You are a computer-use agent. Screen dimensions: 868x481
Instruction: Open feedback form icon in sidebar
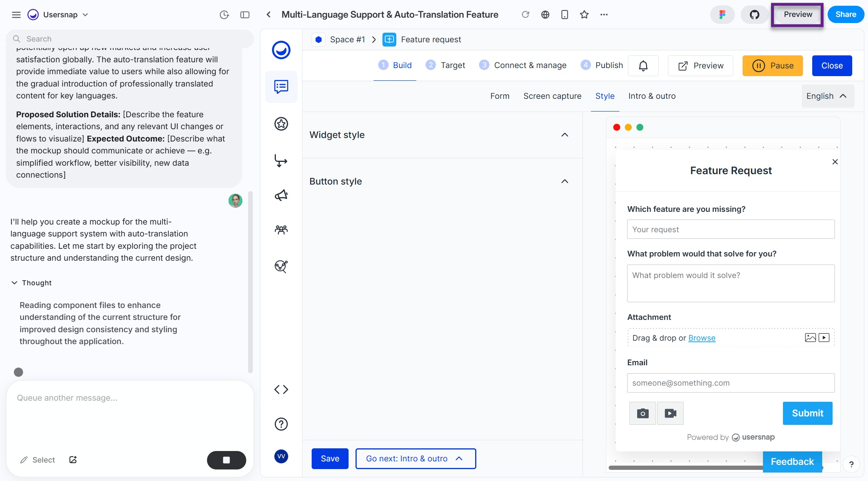(x=281, y=87)
